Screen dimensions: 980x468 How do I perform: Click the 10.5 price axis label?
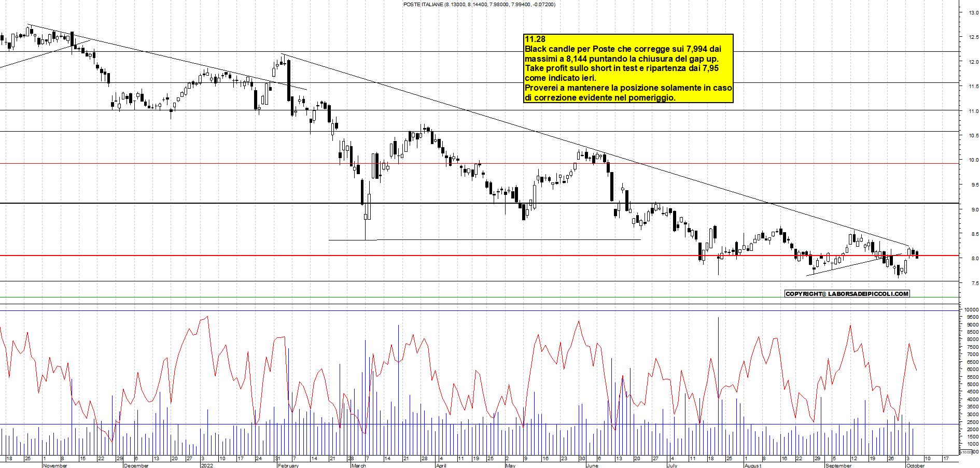coord(973,136)
